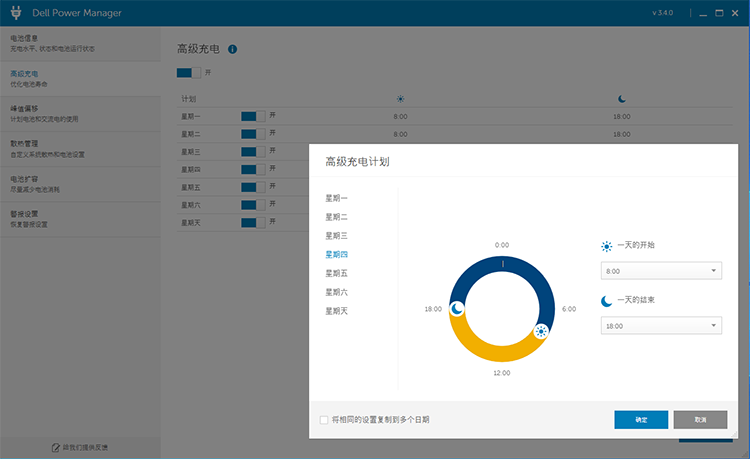Image resolution: width=750 pixels, height=459 pixels.
Task: Toggle the 星期一 schedule switch
Action: point(253,116)
